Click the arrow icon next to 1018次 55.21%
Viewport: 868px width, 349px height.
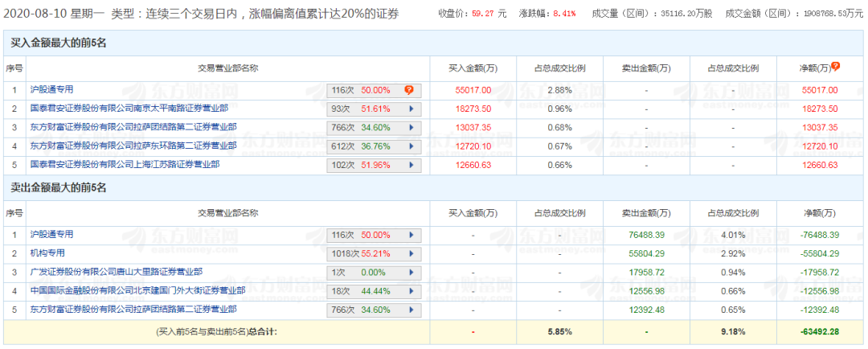[x=411, y=253]
